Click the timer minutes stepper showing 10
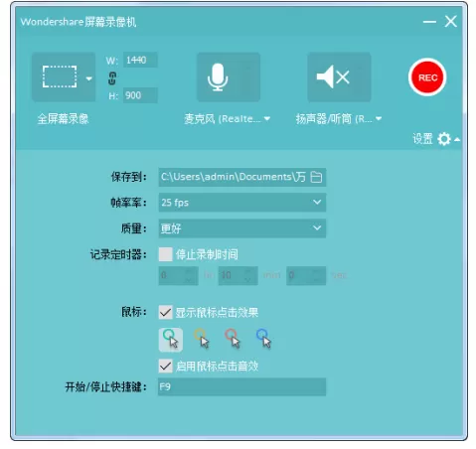Viewport: 476px width, 449px height. 238,275
